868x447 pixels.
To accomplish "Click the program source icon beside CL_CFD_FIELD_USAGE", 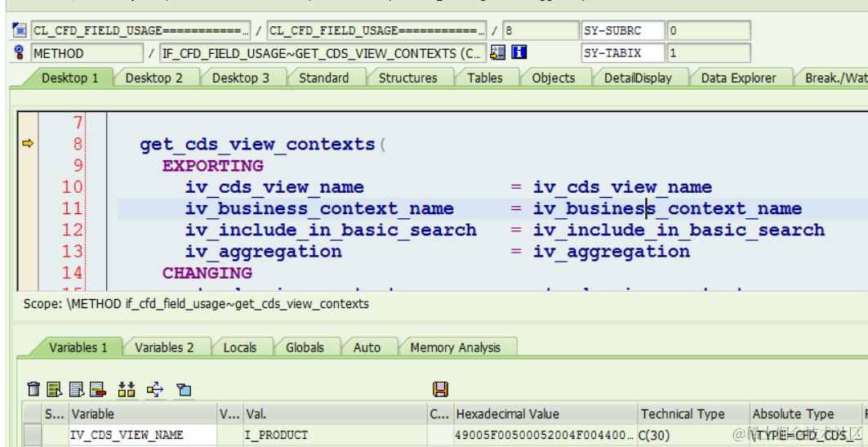I will tap(20, 30).
